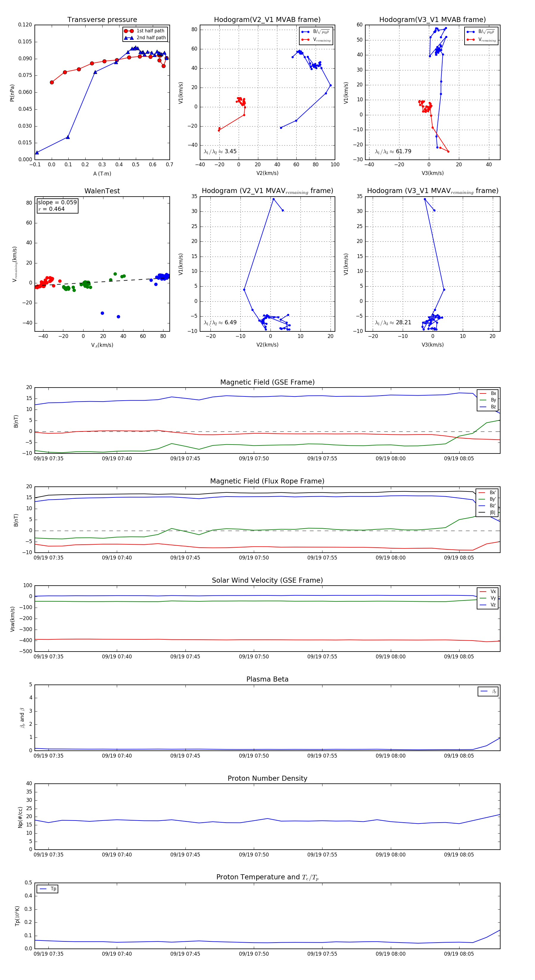535x980 pixels.
Task: Click the 'Proton Temperature and Te/Tp' title
Action: pyautogui.click(x=267, y=877)
